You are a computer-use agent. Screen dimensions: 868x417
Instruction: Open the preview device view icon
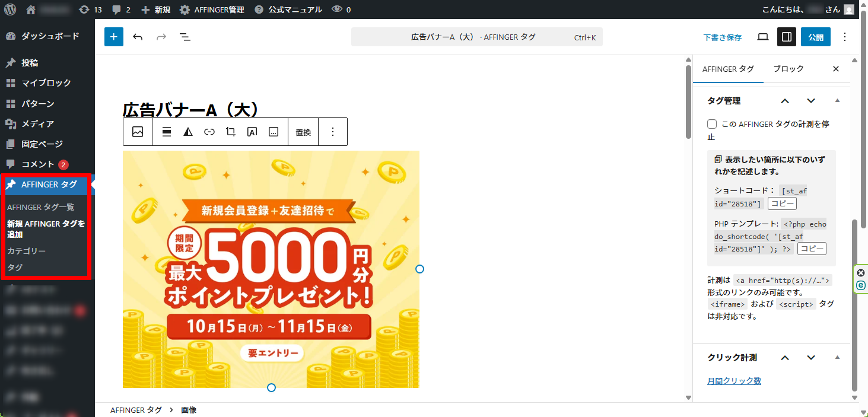[x=763, y=37]
